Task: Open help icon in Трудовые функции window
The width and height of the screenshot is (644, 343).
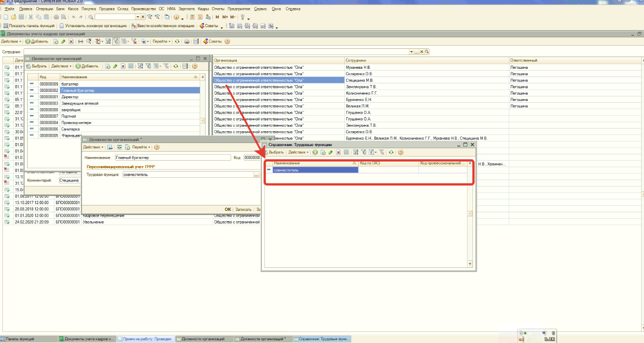Action: pyautogui.click(x=400, y=152)
